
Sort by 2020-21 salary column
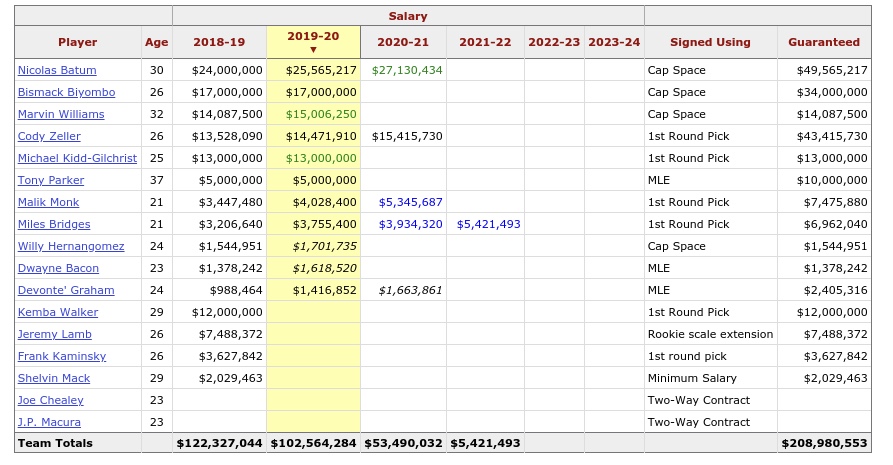coord(403,42)
